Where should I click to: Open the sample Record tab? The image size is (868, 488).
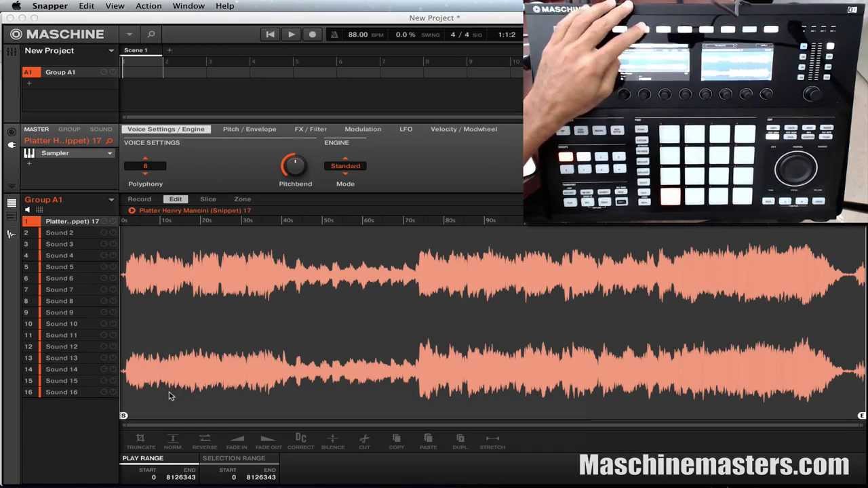tap(139, 199)
